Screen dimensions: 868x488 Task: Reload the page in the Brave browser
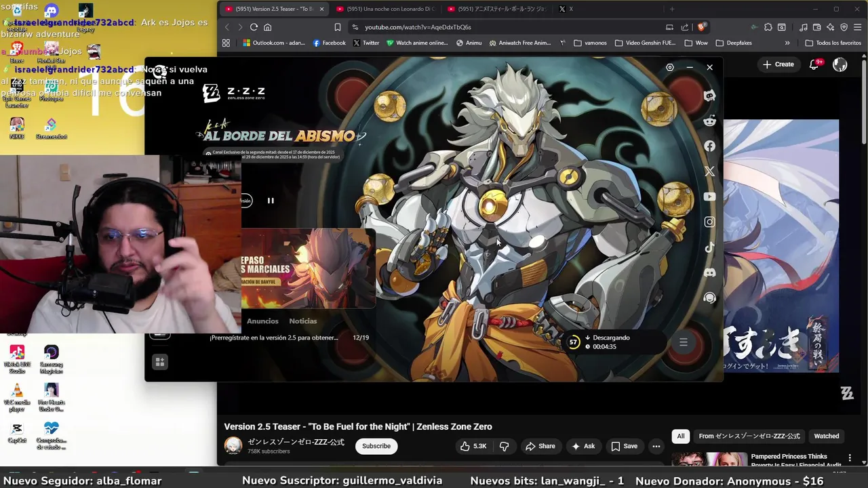click(x=254, y=27)
